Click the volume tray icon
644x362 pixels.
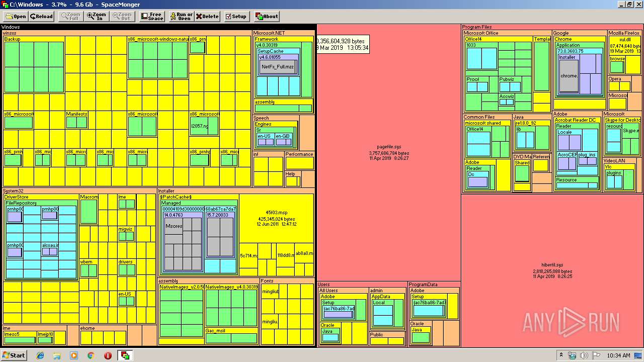(x=583, y=355)
